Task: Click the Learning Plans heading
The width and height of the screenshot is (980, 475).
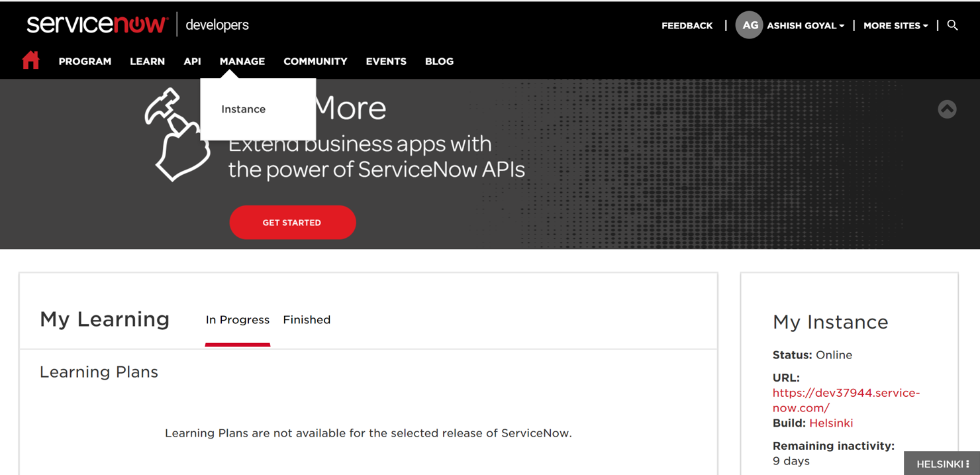Action: pyautogui.click(x=99, y=372)
